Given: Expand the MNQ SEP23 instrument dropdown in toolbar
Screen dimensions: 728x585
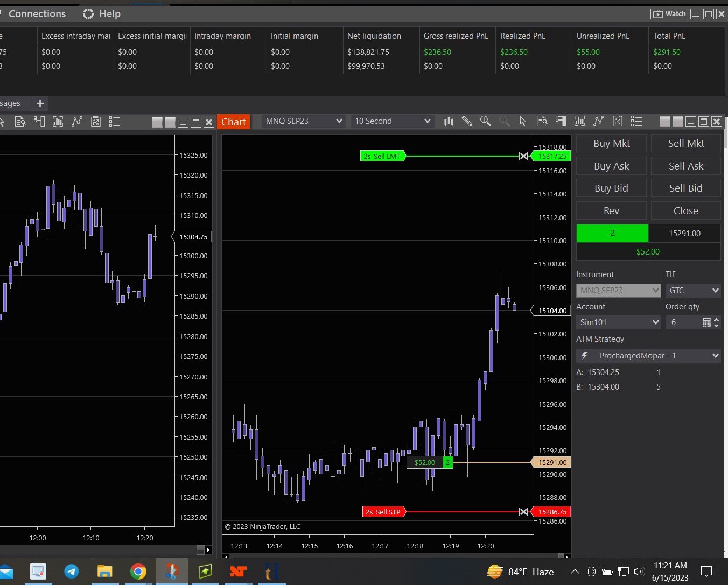Looking at the screenshot, I should point(339,121).
